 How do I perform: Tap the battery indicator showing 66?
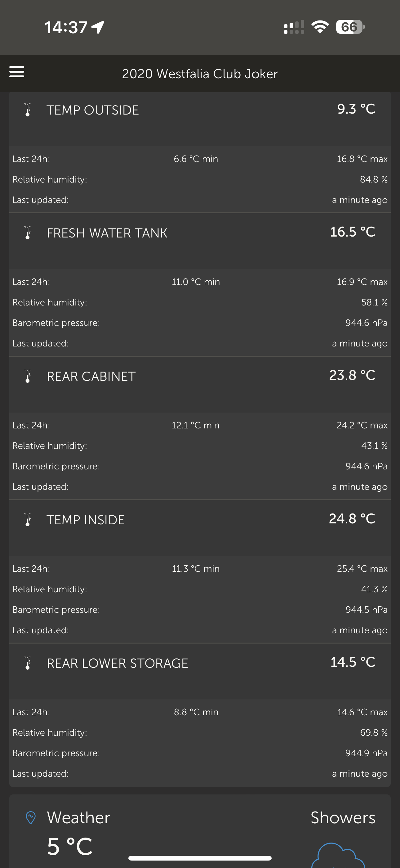(350, 27)
